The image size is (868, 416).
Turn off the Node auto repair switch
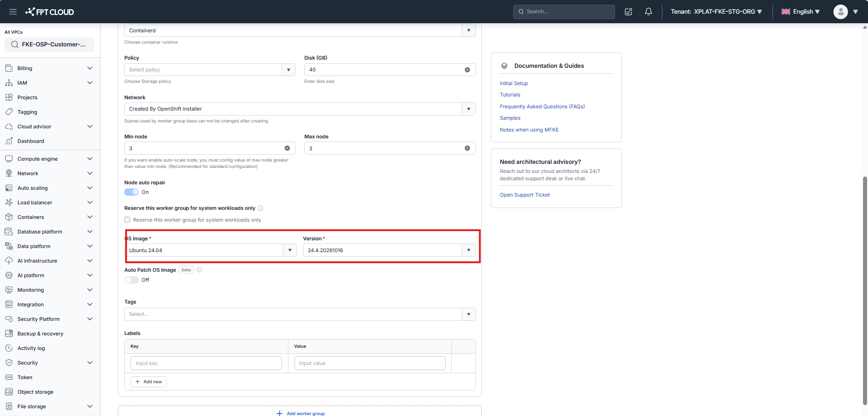[x=131, y=192]
